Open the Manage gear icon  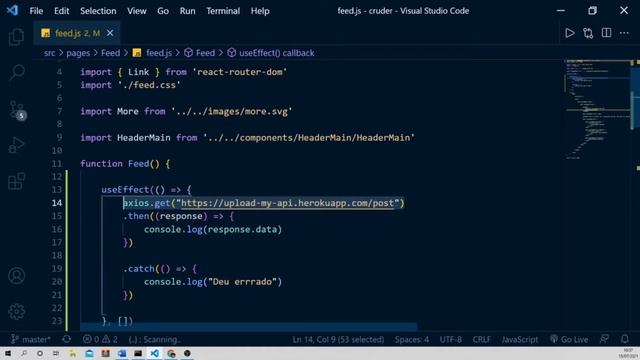point(16,311)
